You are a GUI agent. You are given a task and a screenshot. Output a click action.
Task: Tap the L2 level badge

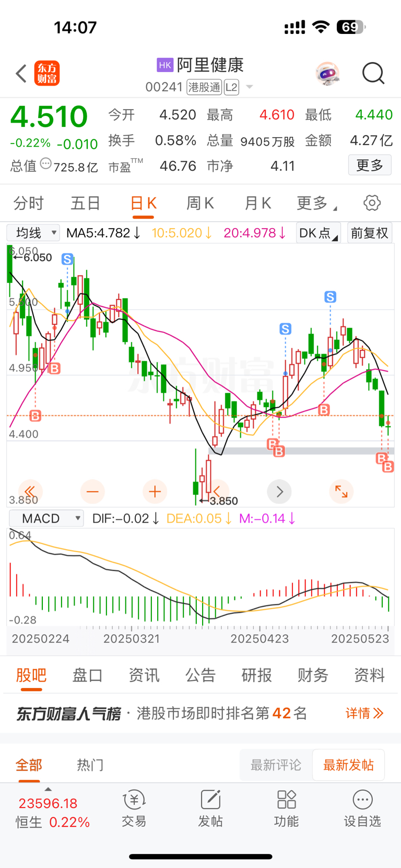pos(231,87)
